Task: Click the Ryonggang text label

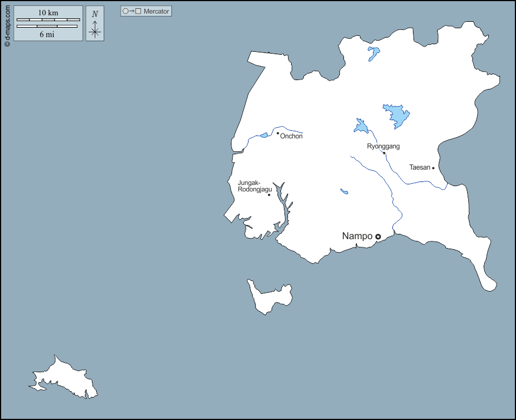Action: pos(383,146)
